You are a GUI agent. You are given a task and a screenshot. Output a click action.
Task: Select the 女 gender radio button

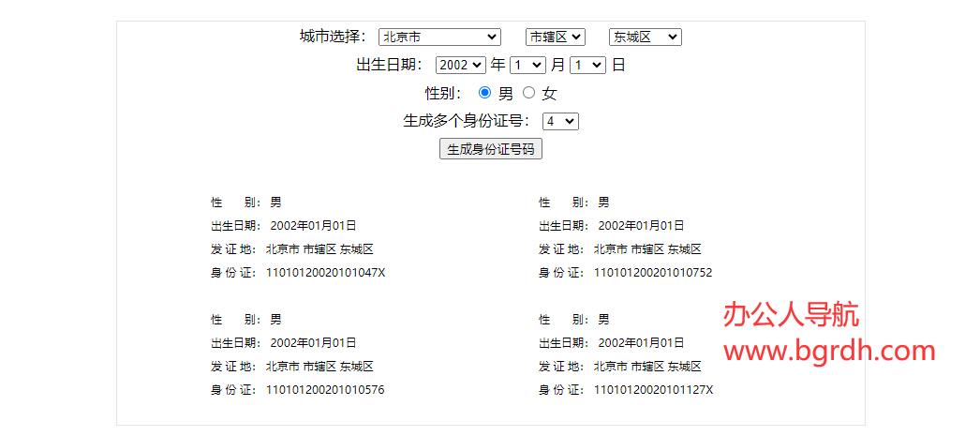coord(528,93)
